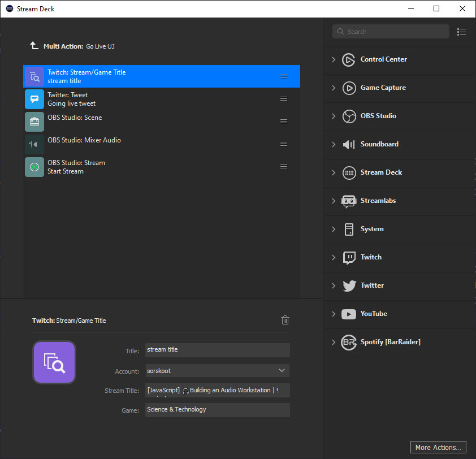Expand the Game Capture category chevron
Viewport: 476px width, 459px height.
tap(334, 88)
